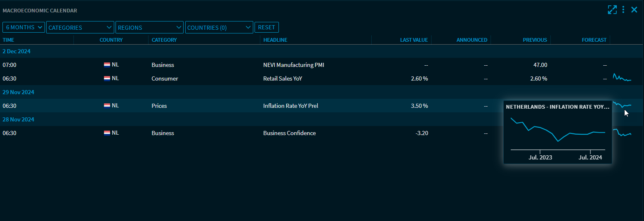This screenshot has width=644, height=221.
Task: Click the Business Confidence sparkline chart
Action: [x=622, y=133]
